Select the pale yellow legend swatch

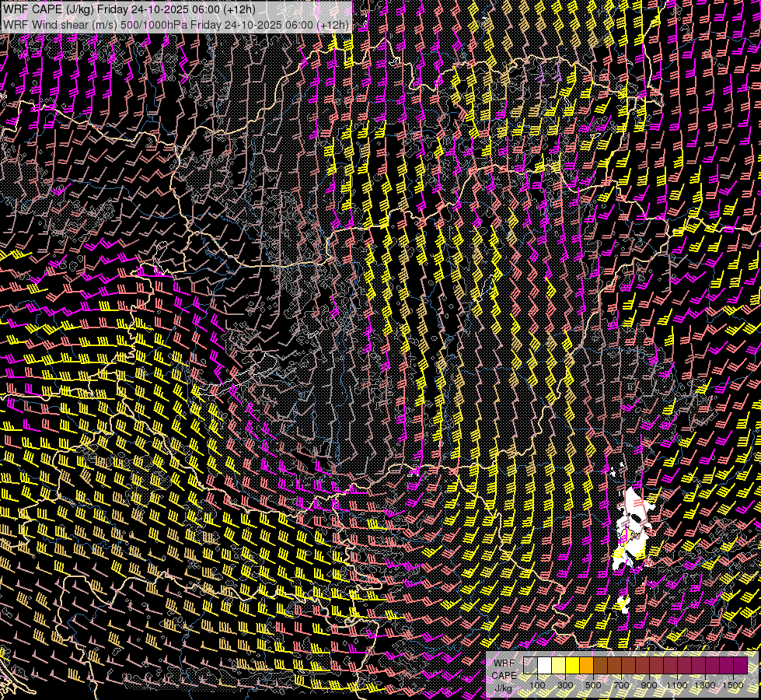click(559, 665)
